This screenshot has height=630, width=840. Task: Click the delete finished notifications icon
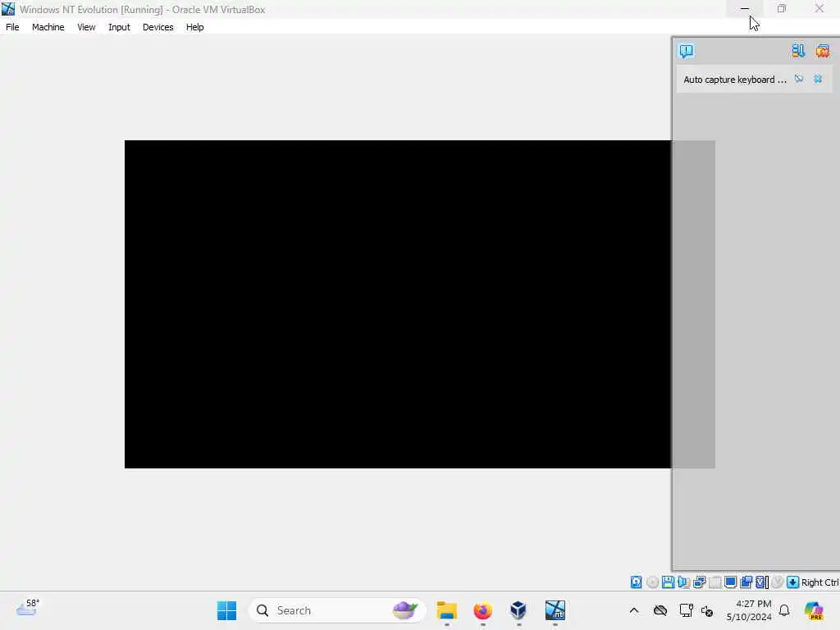coord(822,51)
